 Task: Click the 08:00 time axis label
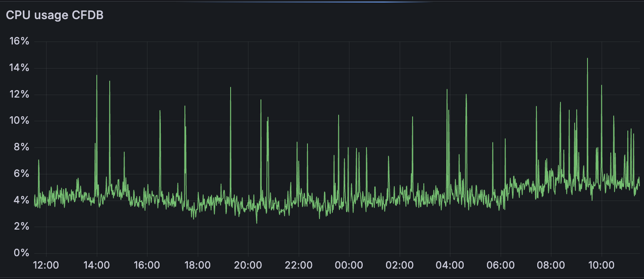pyautogui.click(x=551, y=265)
